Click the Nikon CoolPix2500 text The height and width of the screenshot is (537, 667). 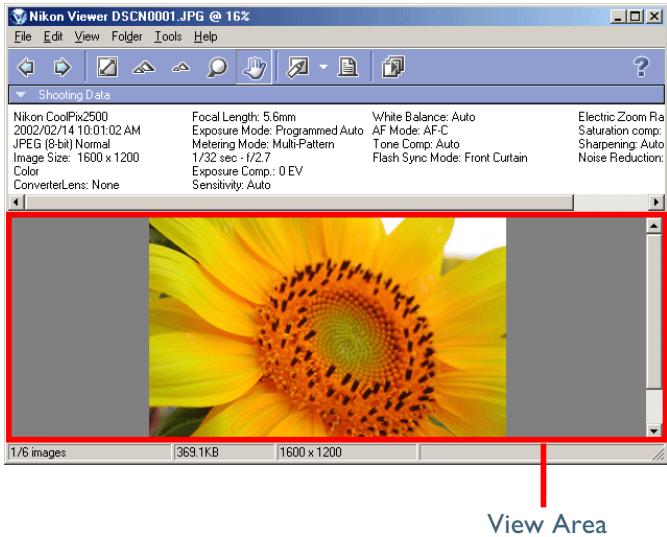(60, 117)
